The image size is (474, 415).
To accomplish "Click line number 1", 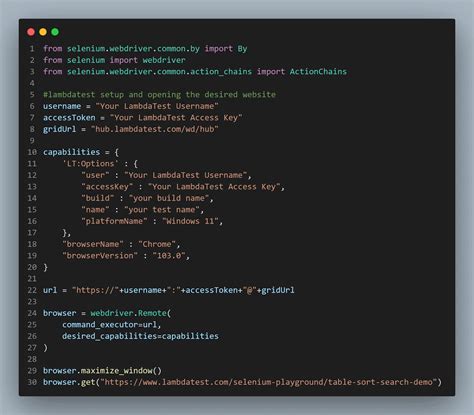I will 32,49.
